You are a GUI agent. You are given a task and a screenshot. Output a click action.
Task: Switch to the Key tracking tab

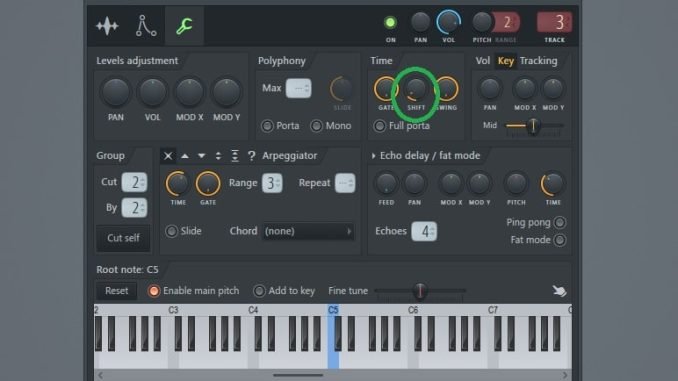pos(505,61)
